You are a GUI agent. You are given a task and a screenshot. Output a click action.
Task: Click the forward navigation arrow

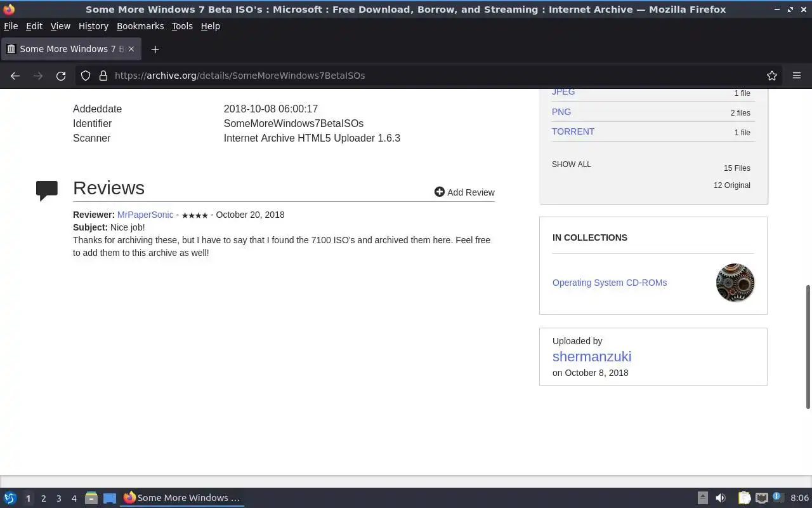click(x=38, y=76)
